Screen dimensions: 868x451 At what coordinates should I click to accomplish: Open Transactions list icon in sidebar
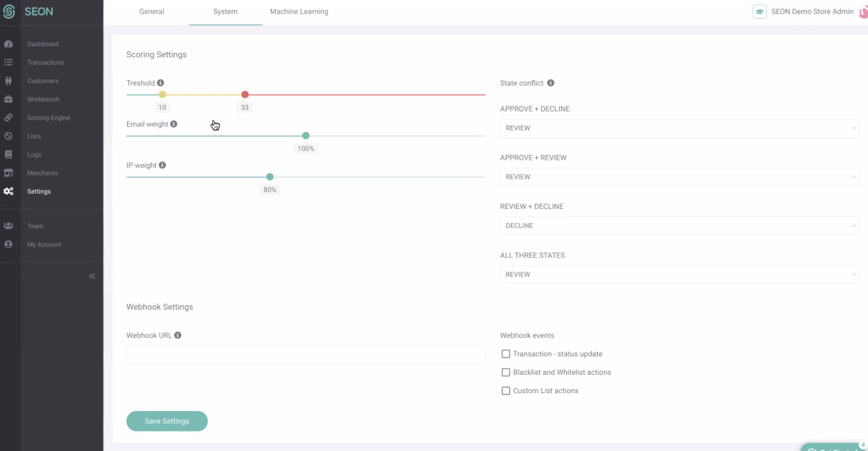(8, 62)
